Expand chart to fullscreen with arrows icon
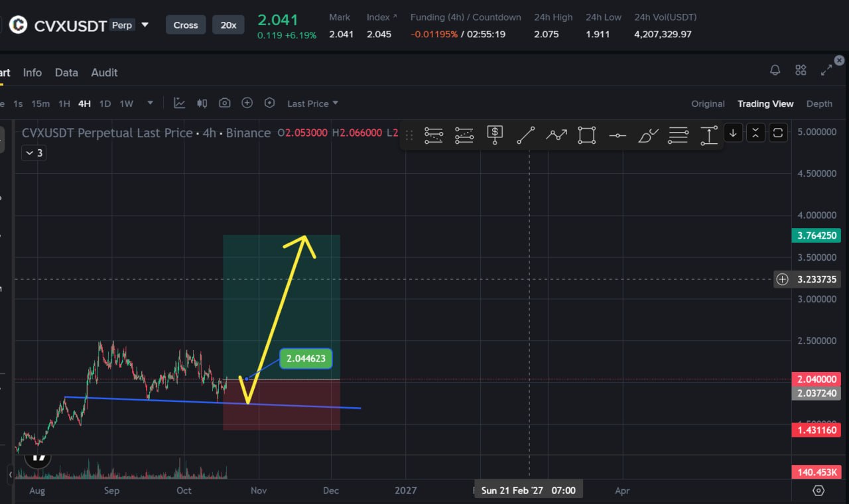This screenshot has width=849, height=504. (826, 70)
